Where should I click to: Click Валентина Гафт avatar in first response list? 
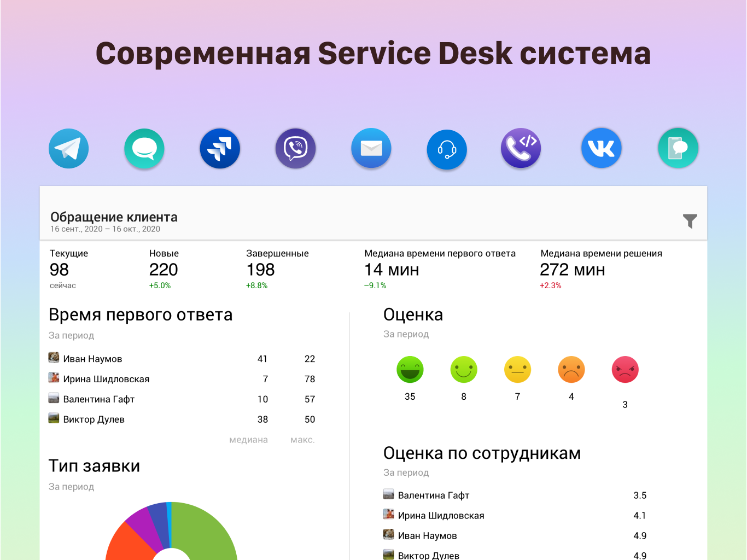54,398
